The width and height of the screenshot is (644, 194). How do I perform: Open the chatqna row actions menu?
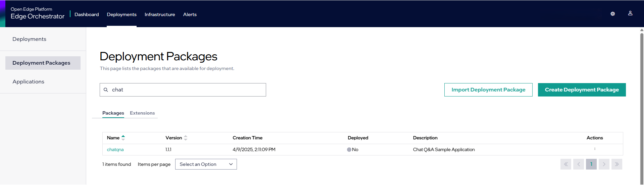tap(594, 149)
